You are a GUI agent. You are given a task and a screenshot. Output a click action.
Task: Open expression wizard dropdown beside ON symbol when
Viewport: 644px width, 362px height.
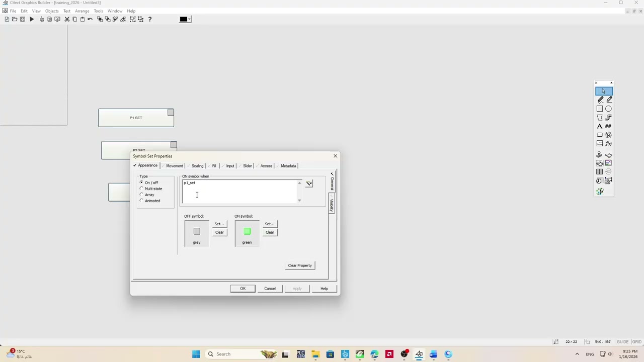coord(309,184)
